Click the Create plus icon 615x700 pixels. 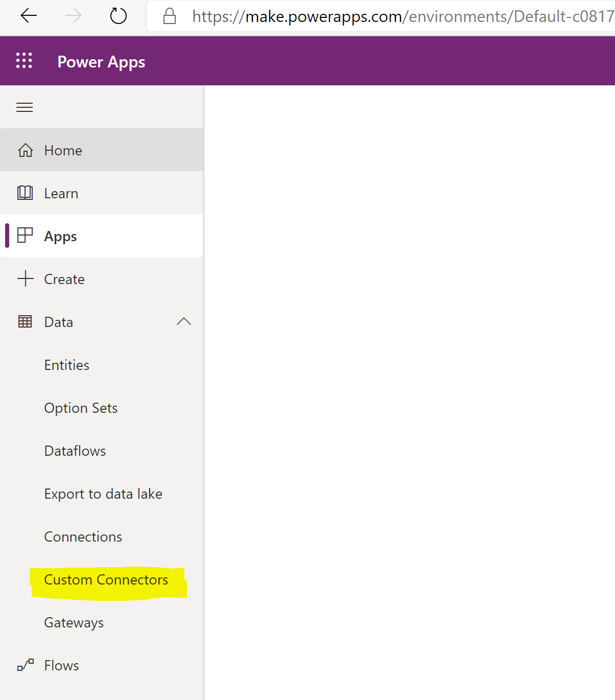[25, 278]
